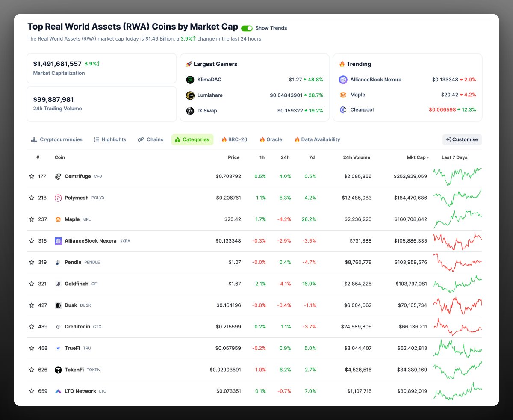Star the TrueFi row
513x420 pixels.
[x=32, y=348]
